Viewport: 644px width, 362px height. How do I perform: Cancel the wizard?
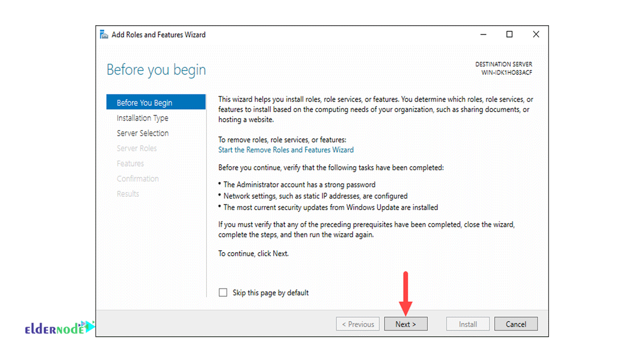click(x=515, y=324)
